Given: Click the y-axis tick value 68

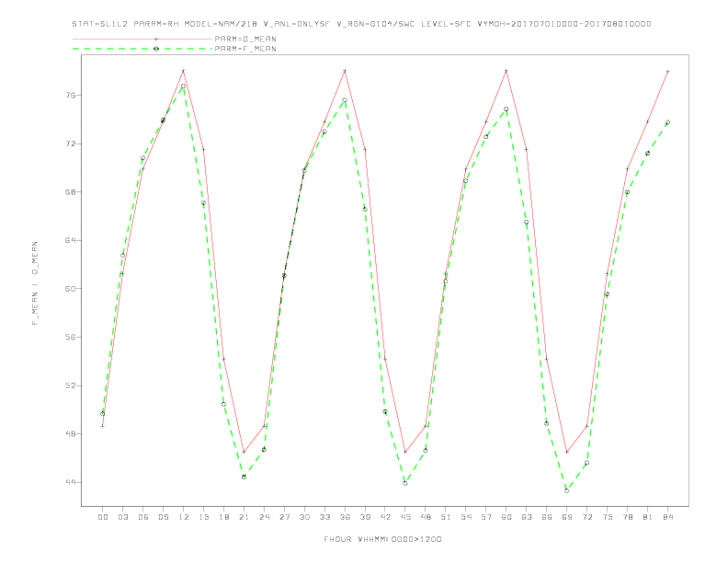Looking at the screenshot, I should [70, 192].
